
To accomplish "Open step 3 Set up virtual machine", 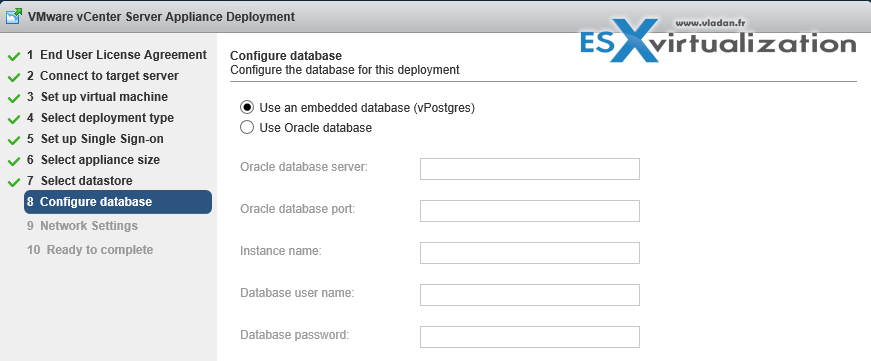I will (97, 97).
